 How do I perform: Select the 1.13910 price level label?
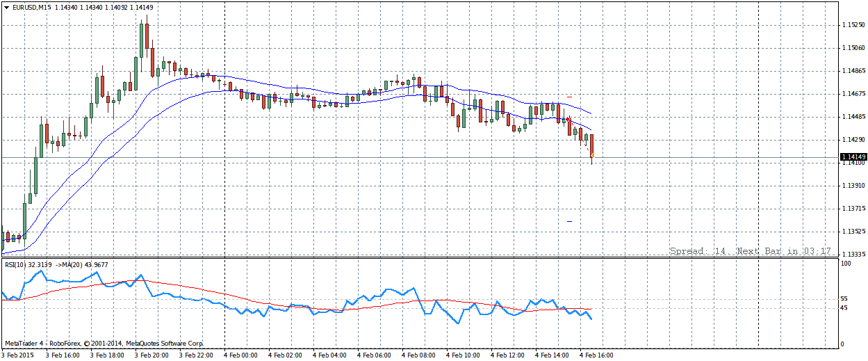853,186
